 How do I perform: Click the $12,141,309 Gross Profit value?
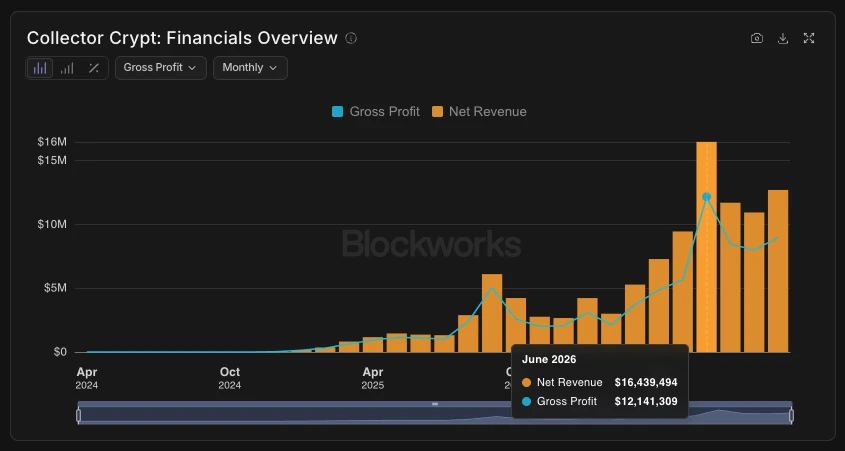click(x=646, y=401)
